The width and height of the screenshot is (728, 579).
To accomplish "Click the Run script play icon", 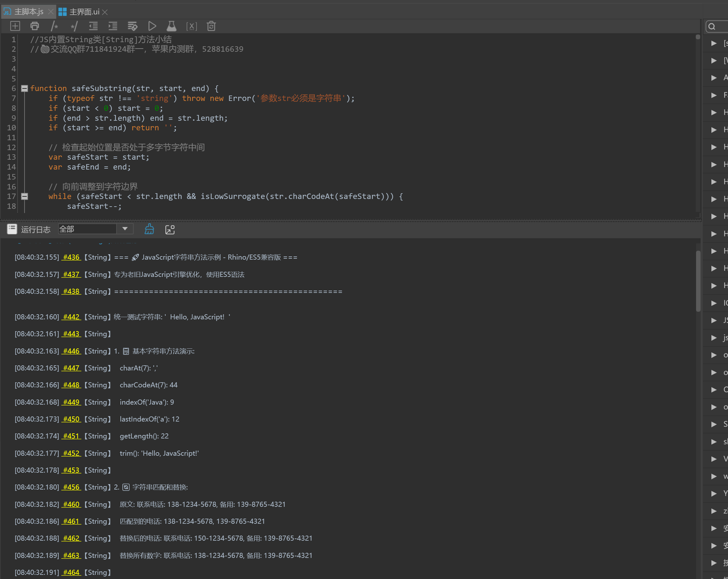I will pyautogui.click(x=152, y=26).
